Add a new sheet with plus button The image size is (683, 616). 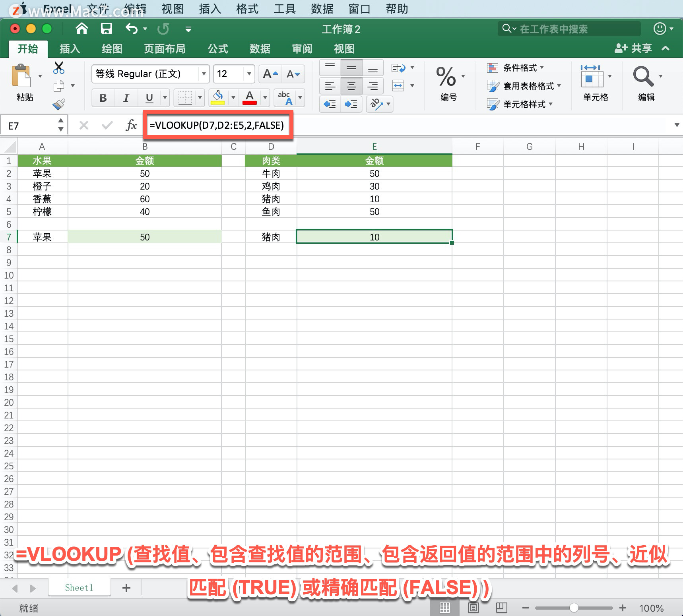(126, 588)
